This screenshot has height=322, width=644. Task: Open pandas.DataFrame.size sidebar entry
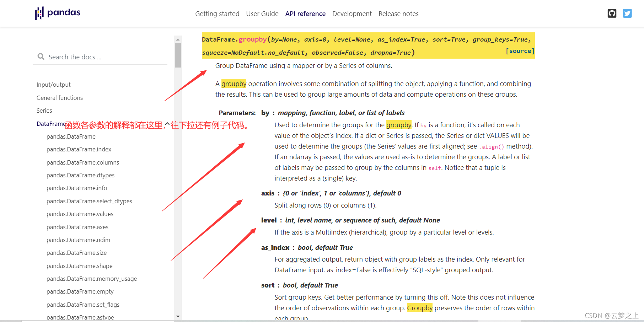77,253
